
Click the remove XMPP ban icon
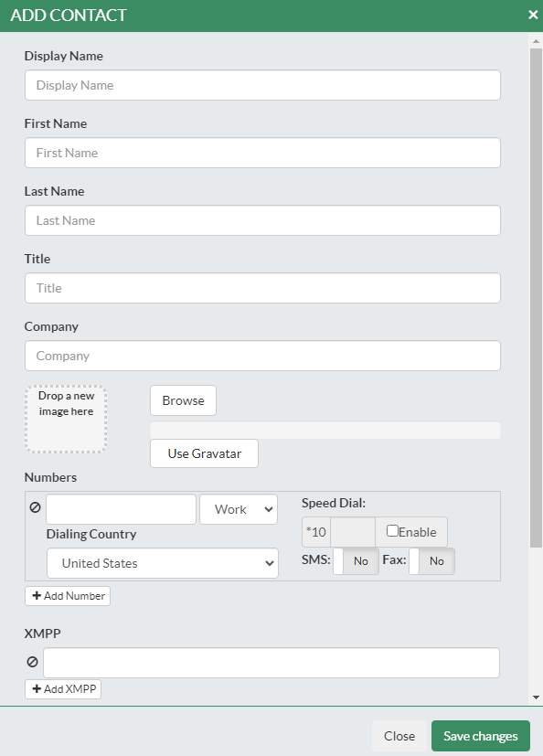(32, 662)
